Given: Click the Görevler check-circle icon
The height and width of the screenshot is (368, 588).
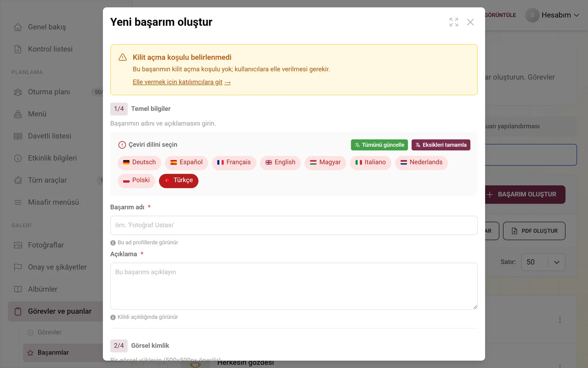Looking at the screenshot, I should click(30, 332).
